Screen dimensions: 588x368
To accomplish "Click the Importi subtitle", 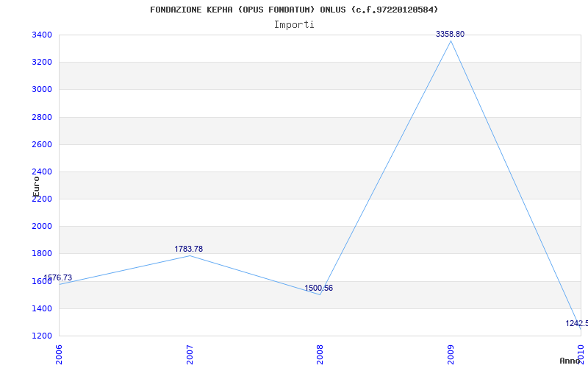I will click(x=294, y=25).
